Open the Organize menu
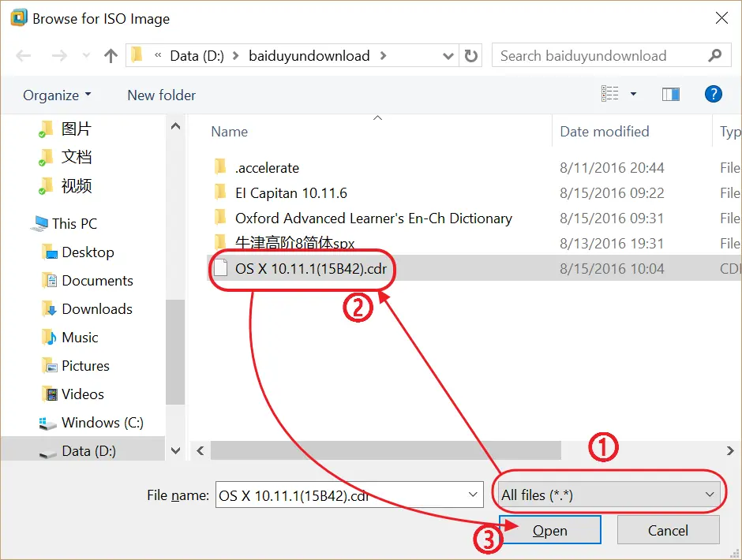The image size is (742, 560). coord(54,95)
